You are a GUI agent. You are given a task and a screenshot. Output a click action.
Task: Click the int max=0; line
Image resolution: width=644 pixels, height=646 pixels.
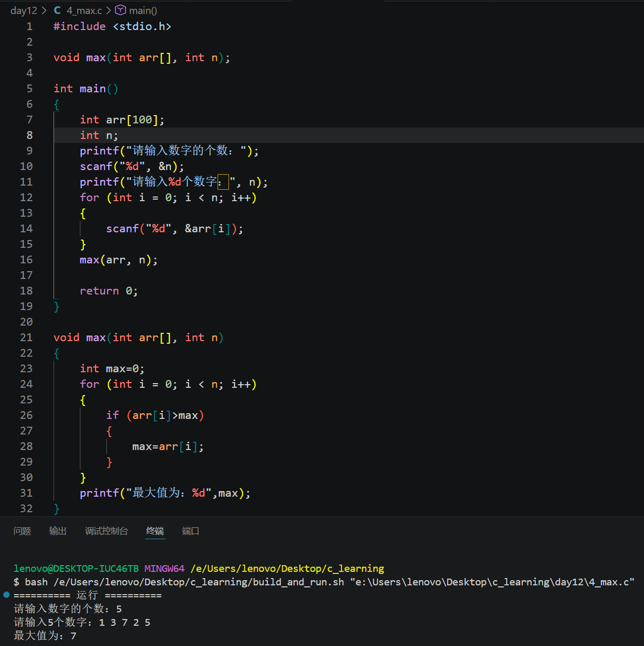[x=112, y=369]
